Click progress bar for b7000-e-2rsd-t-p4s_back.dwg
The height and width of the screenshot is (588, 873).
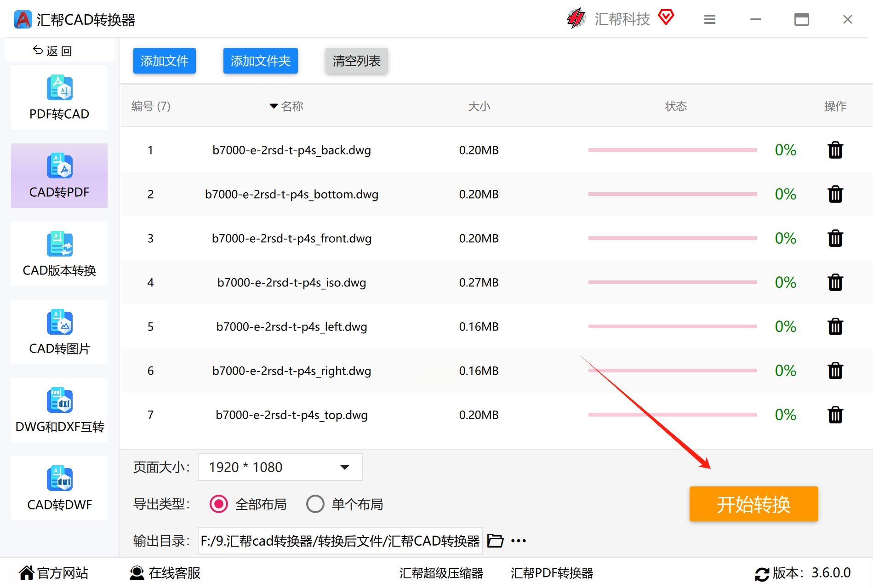point(673,150)
